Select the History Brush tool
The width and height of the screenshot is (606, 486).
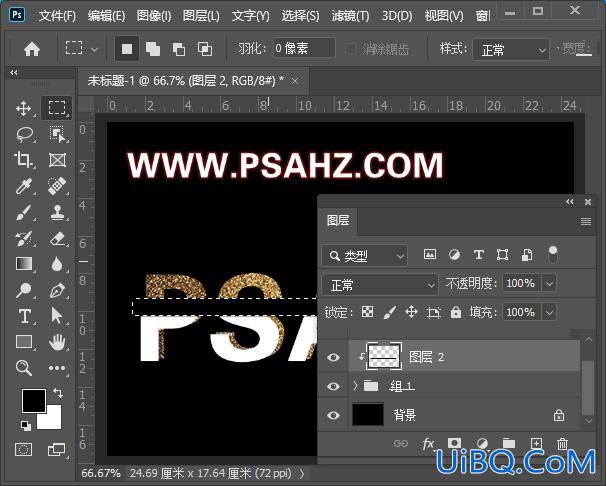coord(24,239)
